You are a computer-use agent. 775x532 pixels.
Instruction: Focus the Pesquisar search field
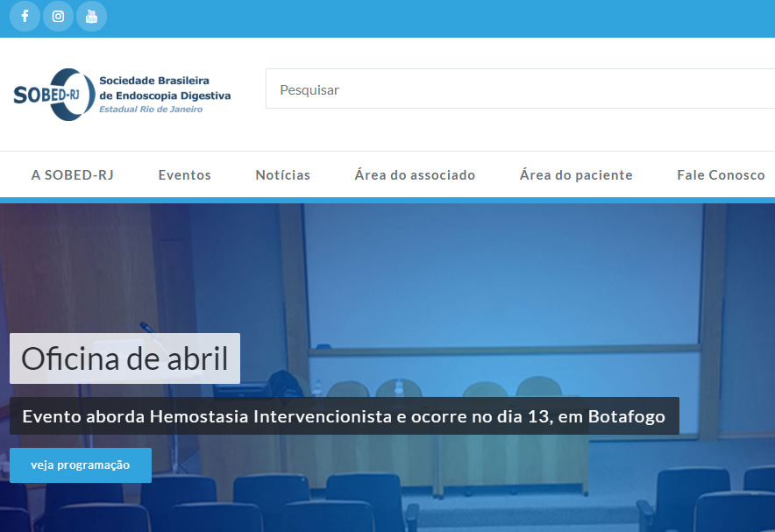coord(517,89)
